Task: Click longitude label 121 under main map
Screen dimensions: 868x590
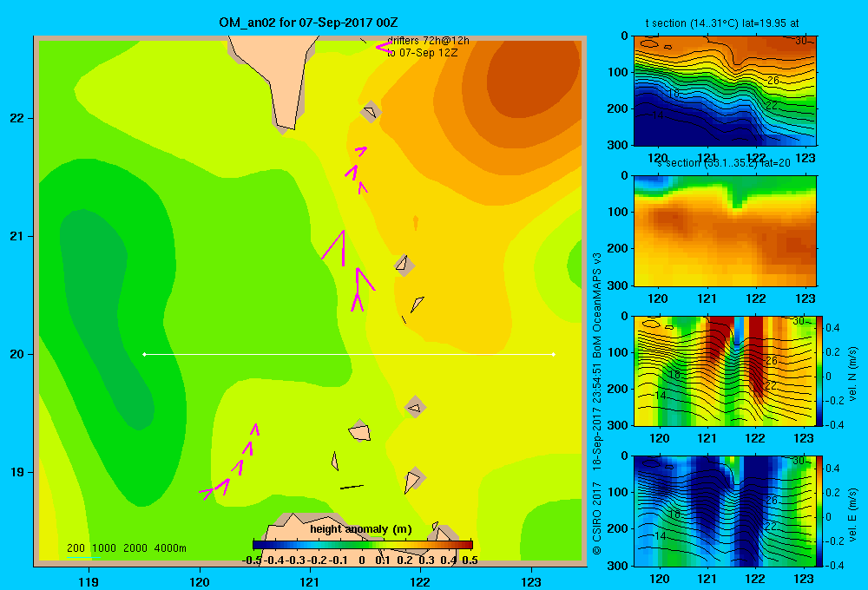Action: [310, 581]
